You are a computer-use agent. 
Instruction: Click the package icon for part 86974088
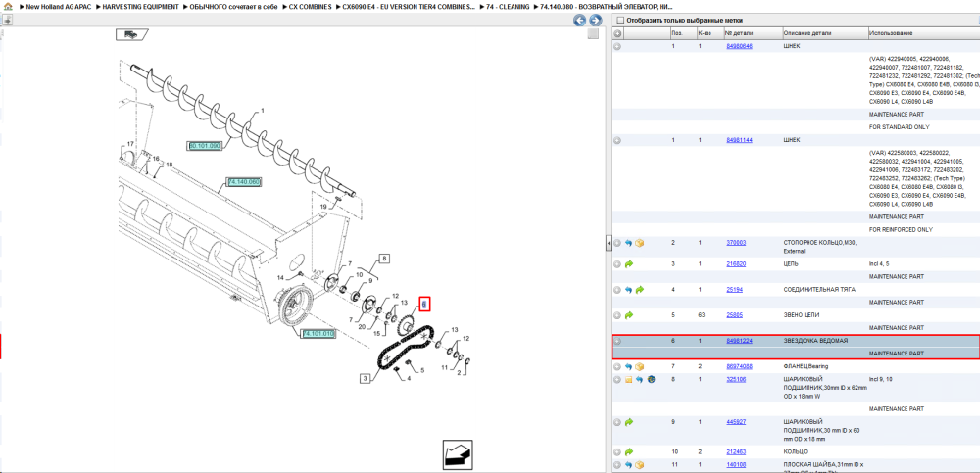(x=639, y=367)
